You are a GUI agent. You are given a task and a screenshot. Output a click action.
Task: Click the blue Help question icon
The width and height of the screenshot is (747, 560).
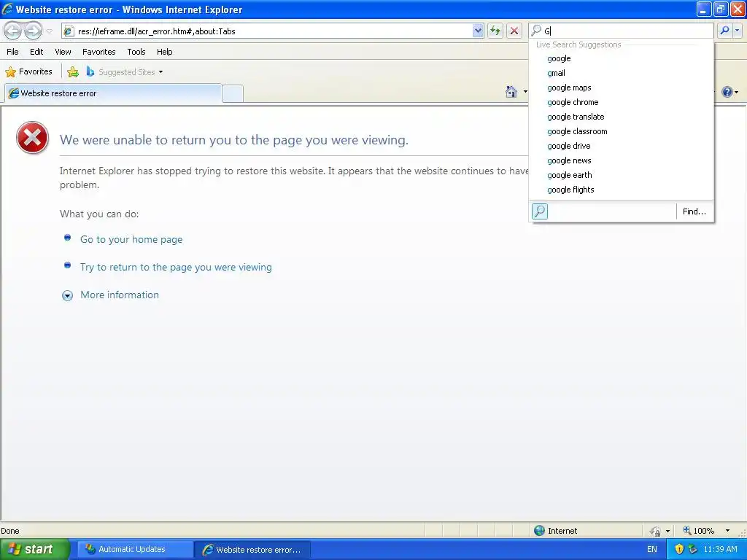tap(727, 92)
